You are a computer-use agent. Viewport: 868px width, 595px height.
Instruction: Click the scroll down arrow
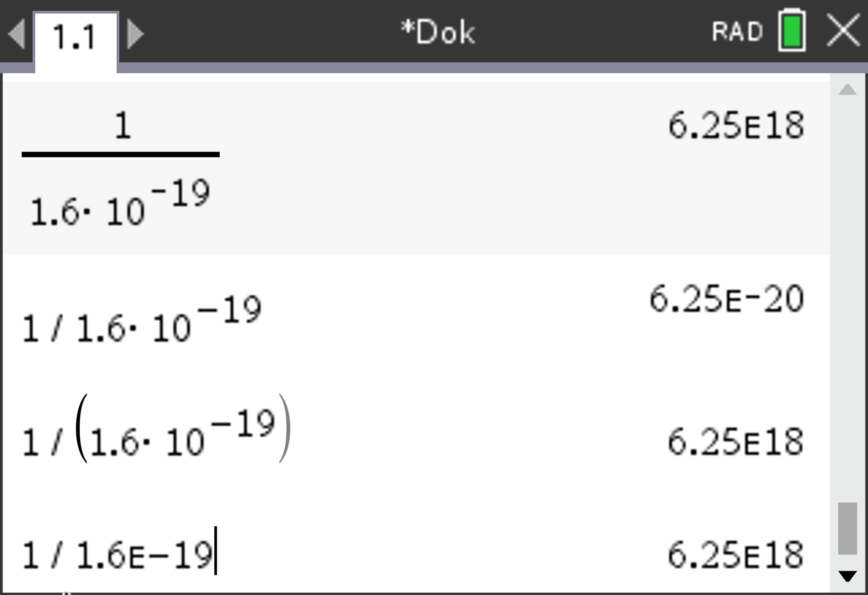click(x=847, y=575)
